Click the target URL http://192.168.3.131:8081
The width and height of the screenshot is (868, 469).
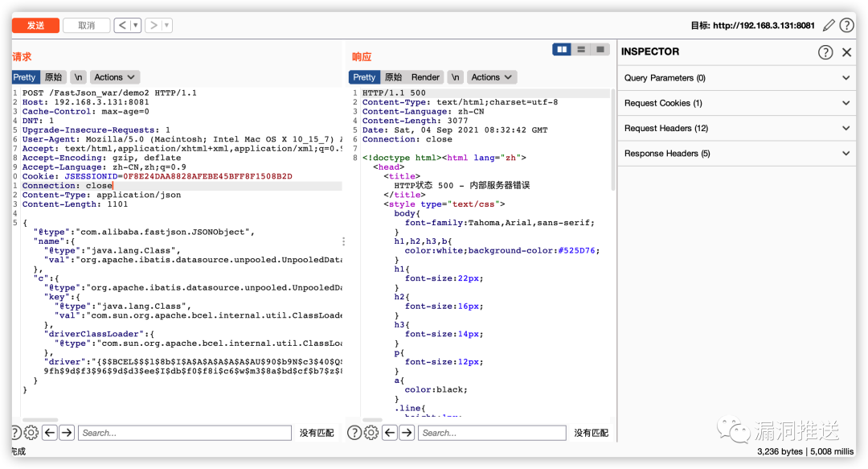(764, 26)
